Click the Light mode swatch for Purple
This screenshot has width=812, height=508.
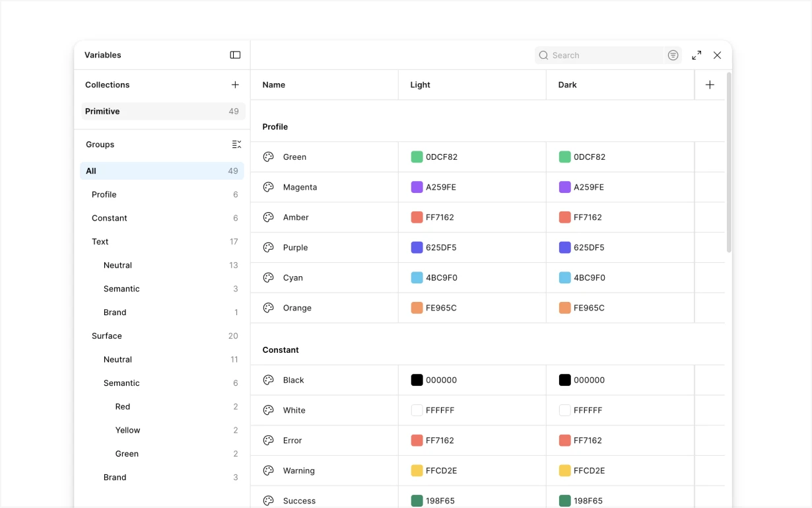[417, 248]
